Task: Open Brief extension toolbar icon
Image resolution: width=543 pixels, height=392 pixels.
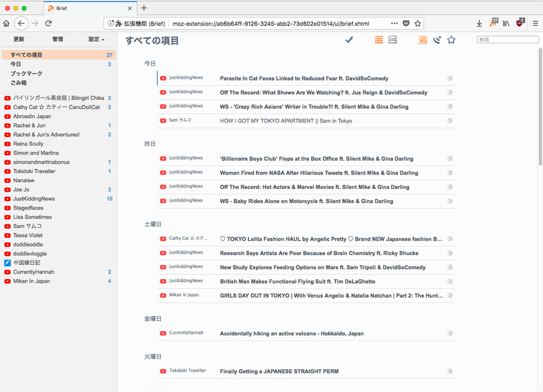Action: click(494, 22)
